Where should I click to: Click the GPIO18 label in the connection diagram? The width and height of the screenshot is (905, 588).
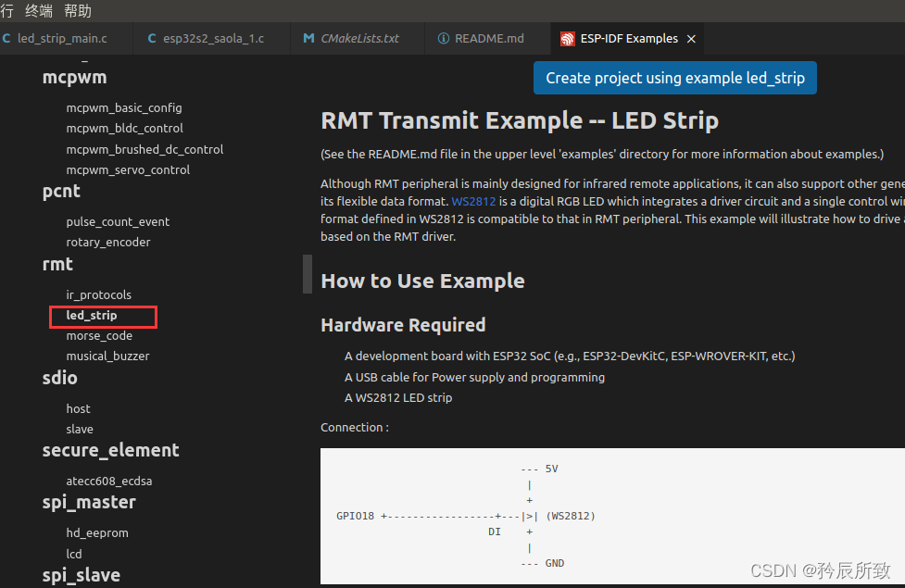[x=355, y=516]
